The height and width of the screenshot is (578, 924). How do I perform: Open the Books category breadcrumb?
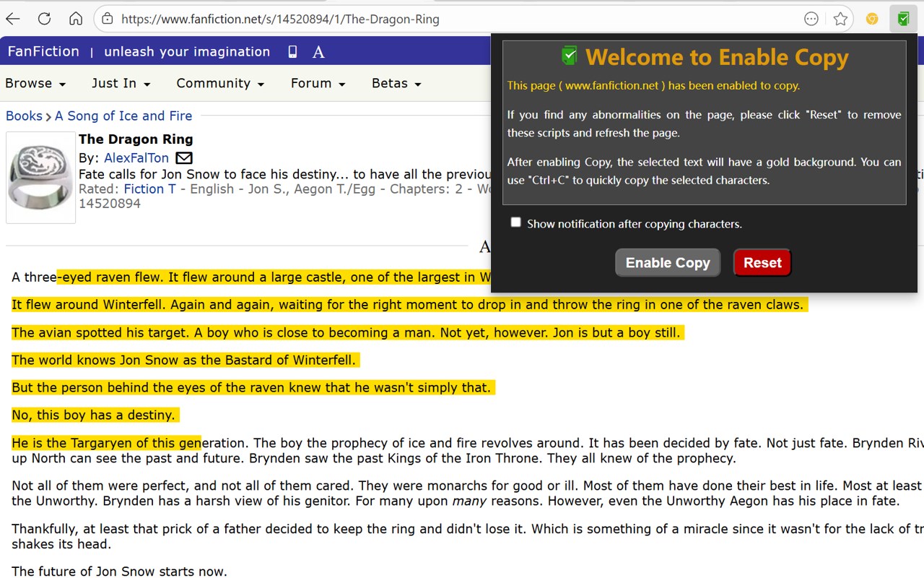[24, 116]
